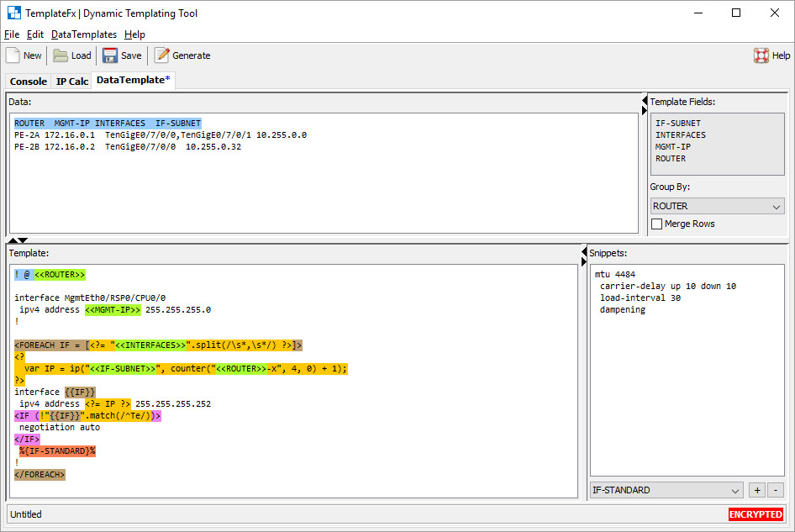
Task: Click the FOREACH IF opening line
Action: 158,345
